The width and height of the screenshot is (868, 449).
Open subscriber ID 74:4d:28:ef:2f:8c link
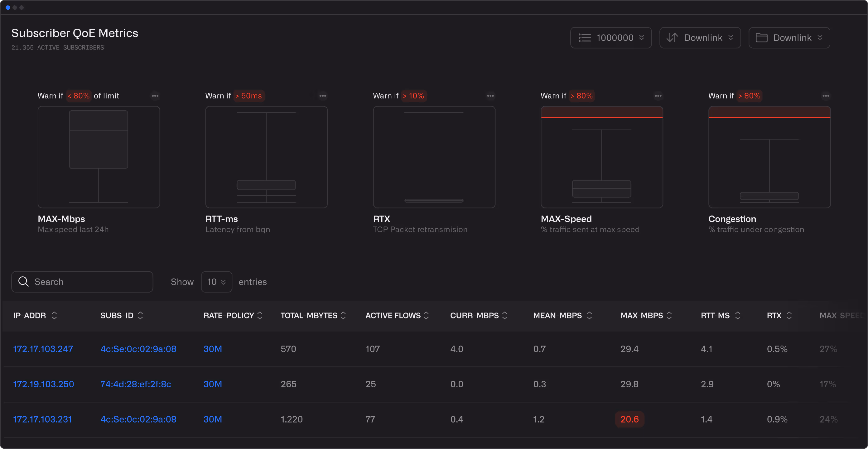pos(135,384)
